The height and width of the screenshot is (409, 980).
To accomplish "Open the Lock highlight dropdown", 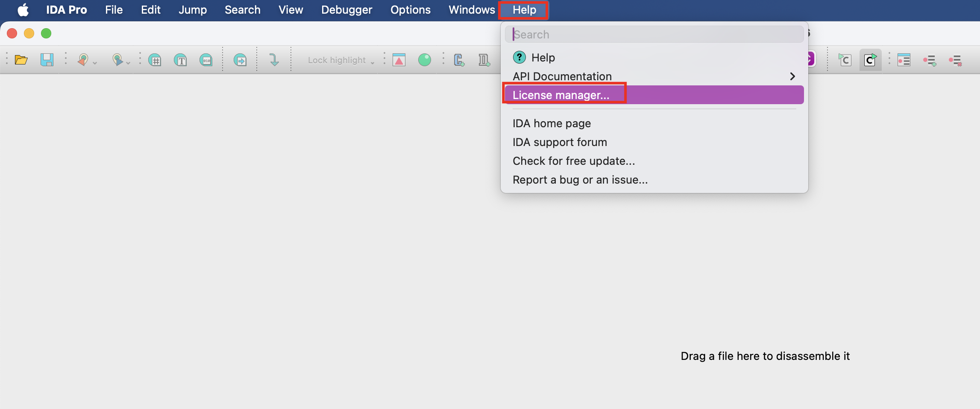I will [x=341, y=60].
